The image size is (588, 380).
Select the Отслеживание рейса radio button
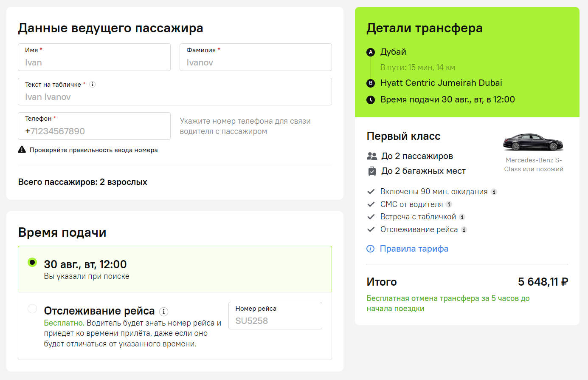point(32,309)
